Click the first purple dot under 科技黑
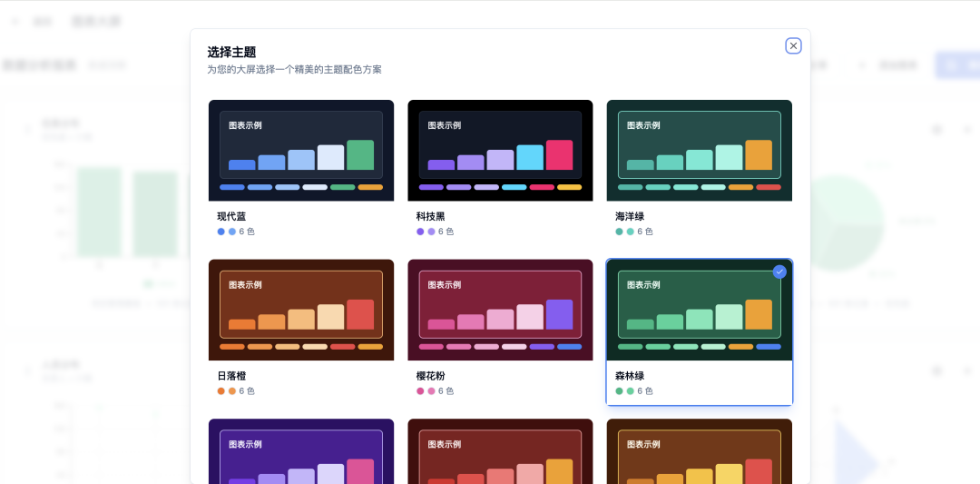This screenshot has width=980, height=484. pos(420,232)
